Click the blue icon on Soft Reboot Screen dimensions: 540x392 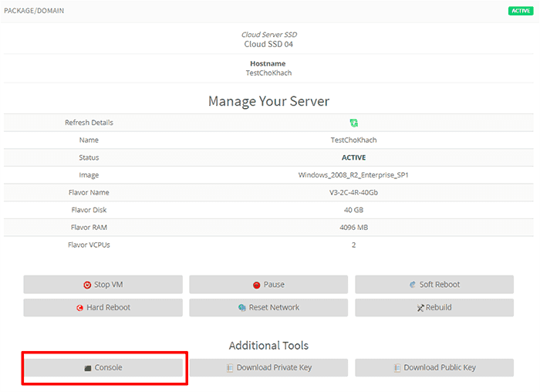point(413,285)
